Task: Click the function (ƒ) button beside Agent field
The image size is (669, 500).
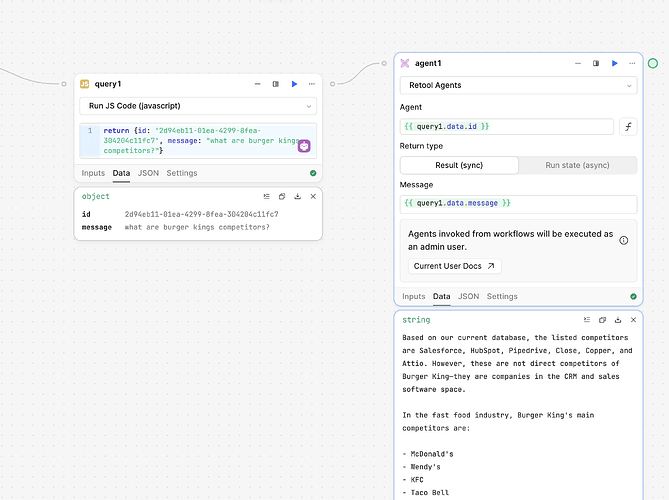Action: (627, 127)
